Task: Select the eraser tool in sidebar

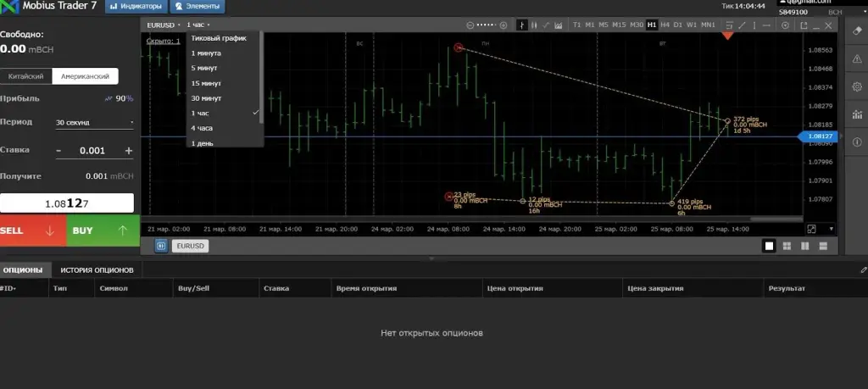Action: click(857, 31)
